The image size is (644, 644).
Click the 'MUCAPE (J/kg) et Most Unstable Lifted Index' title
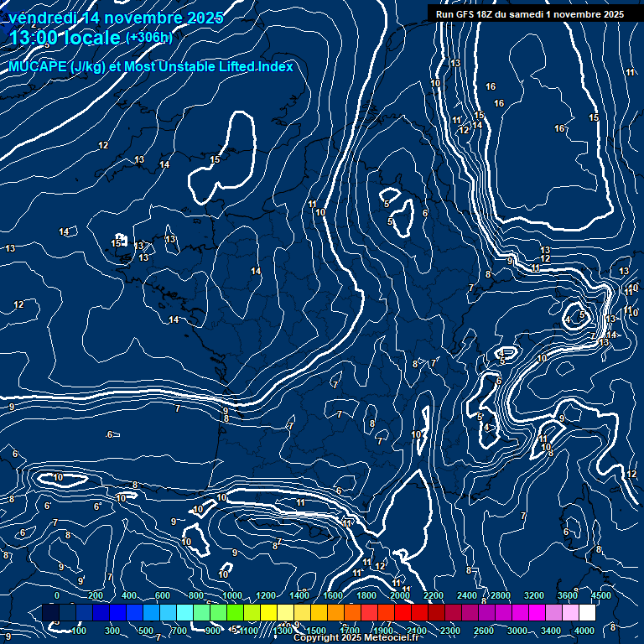coord(151,66)
